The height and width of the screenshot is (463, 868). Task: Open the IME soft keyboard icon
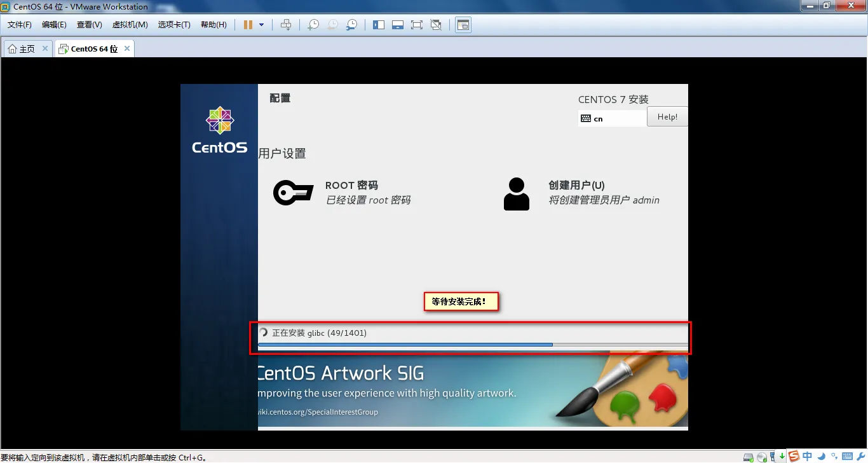pyautogui.click(x=848, y=456)
